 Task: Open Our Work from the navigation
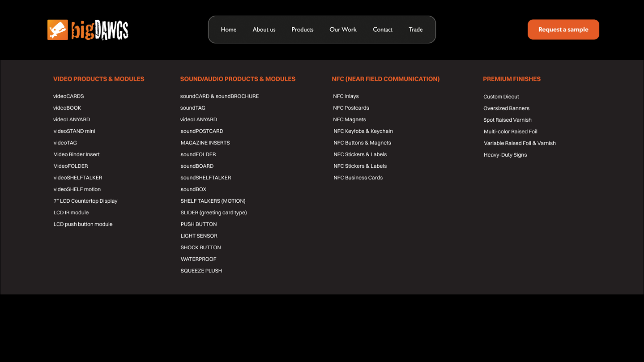pyautogui.click(x=343, y=30)
